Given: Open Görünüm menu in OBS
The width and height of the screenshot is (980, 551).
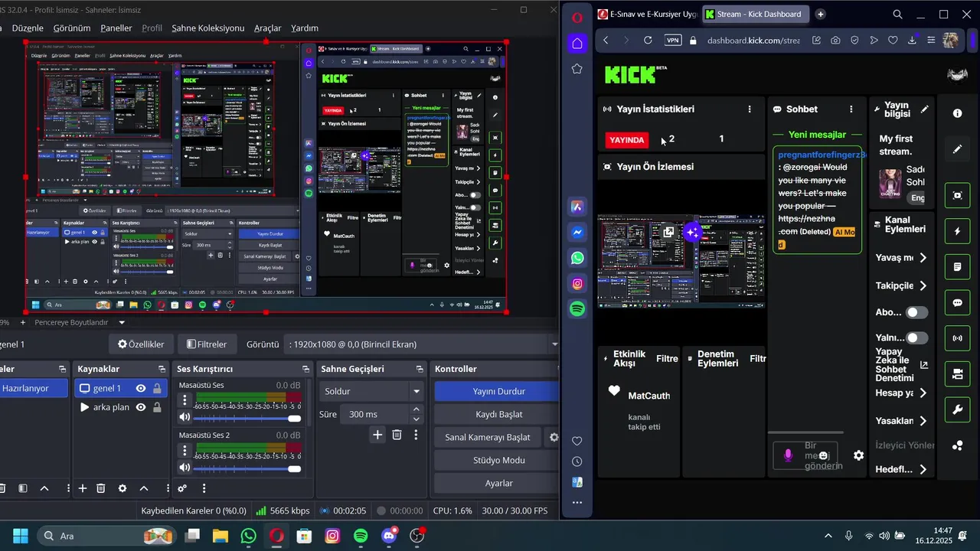Looking at the screenshot, I should 72,28.
